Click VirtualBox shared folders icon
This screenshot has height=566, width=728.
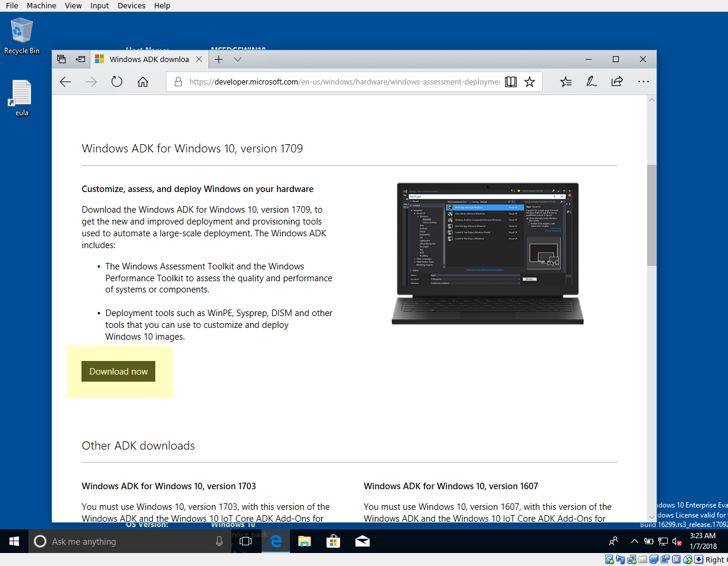tap(643, 560)
